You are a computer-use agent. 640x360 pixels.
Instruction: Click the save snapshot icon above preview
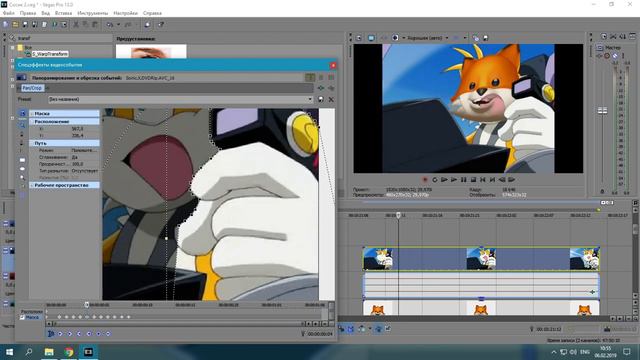pyautogui.click(x=485, y=38)
